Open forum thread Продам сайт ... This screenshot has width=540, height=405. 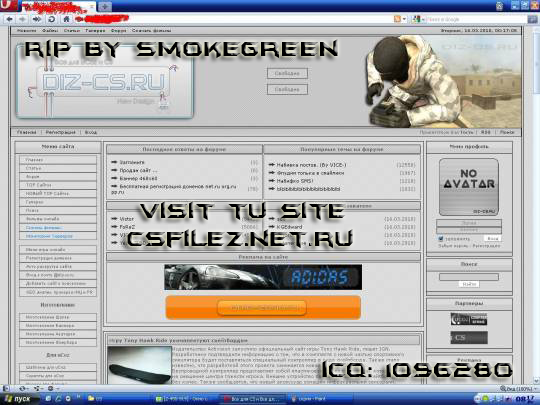[x=138, y=170]
